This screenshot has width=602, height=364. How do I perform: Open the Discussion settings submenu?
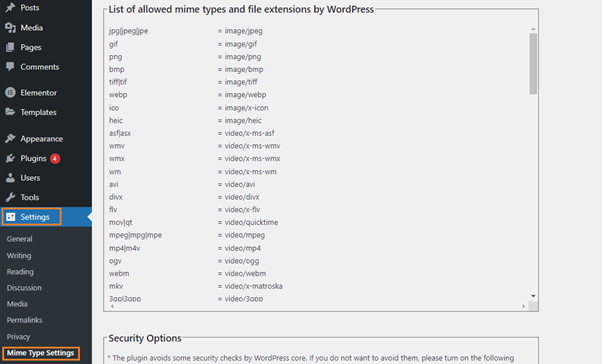click(24, 288)
